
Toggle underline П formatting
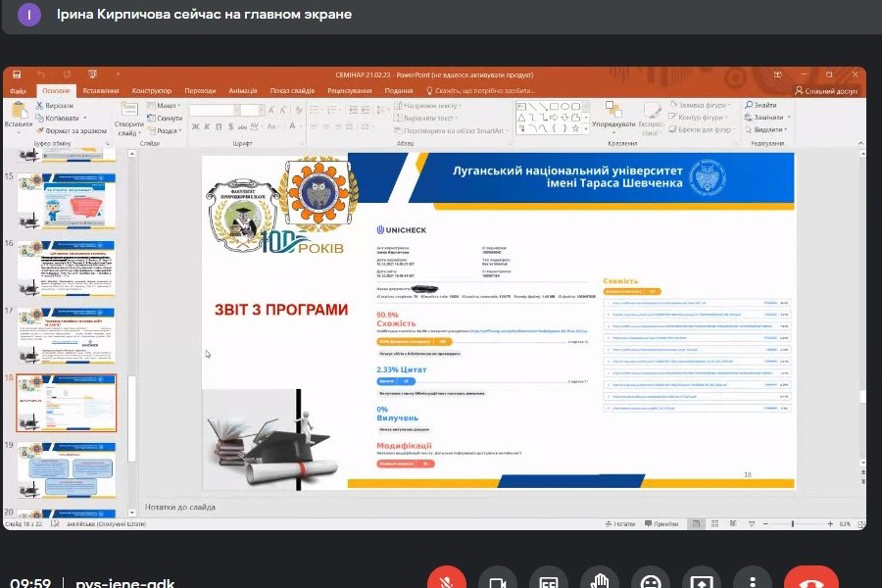[219, 126]
